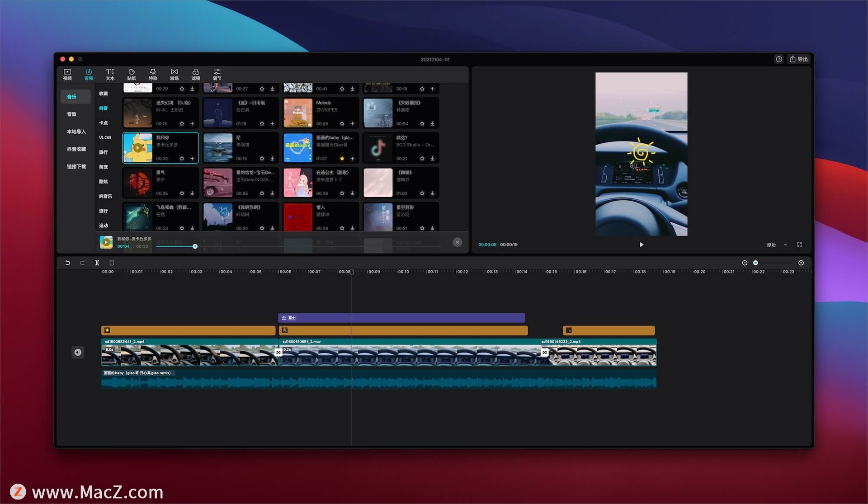Screen dimensions: 868x504
Task: Download the song 《失眠播报》
Action: [432, 124]
